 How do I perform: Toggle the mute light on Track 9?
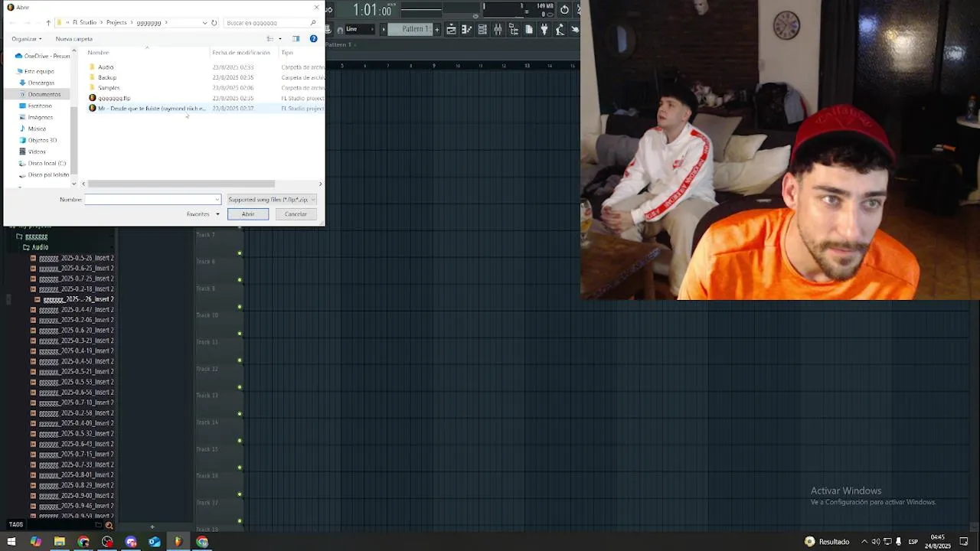pos(240,307)
